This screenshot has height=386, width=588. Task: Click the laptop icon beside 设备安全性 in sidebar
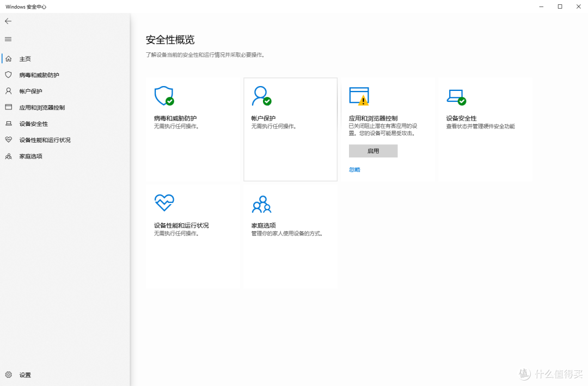pyautogui.click(x=9, y=124)
